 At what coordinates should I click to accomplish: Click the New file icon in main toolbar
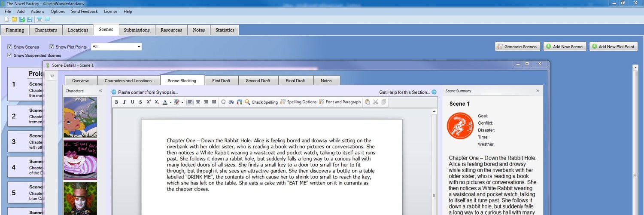(x=6, y=19)
